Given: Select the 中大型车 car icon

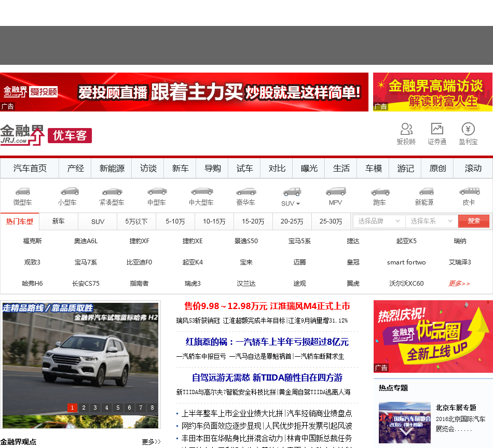Looking at the screenshot, I should pos(202,191).
